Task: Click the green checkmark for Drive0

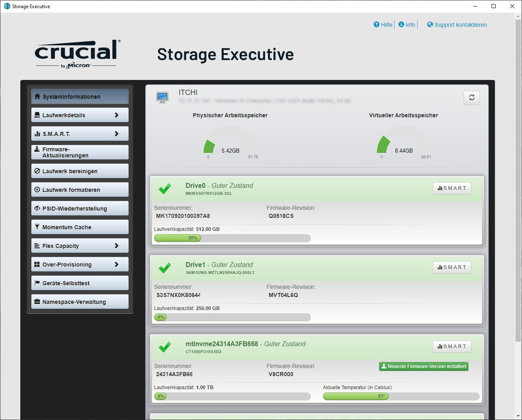Action: pyautogui.click(x=164, y=189)
